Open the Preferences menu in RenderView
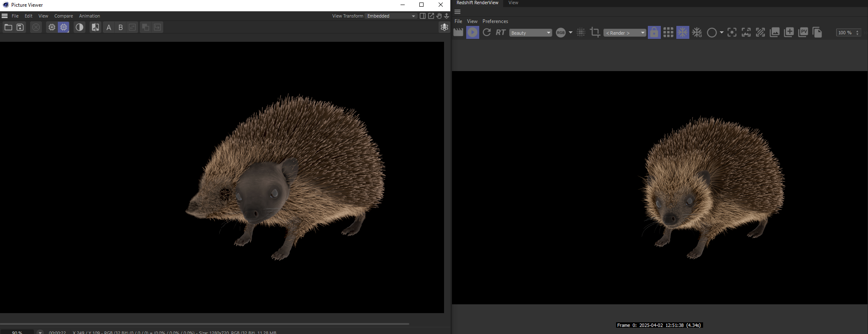 [495, 21]
